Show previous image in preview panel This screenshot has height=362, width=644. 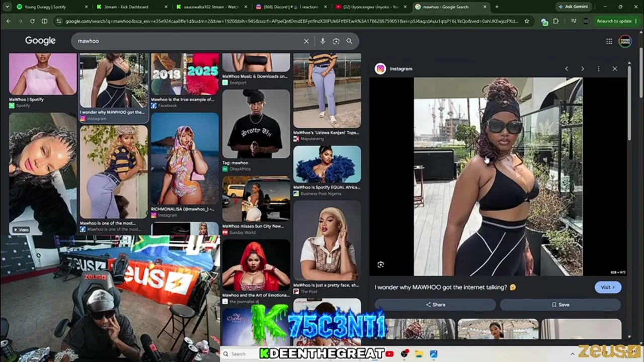click(x=567, y=69)
